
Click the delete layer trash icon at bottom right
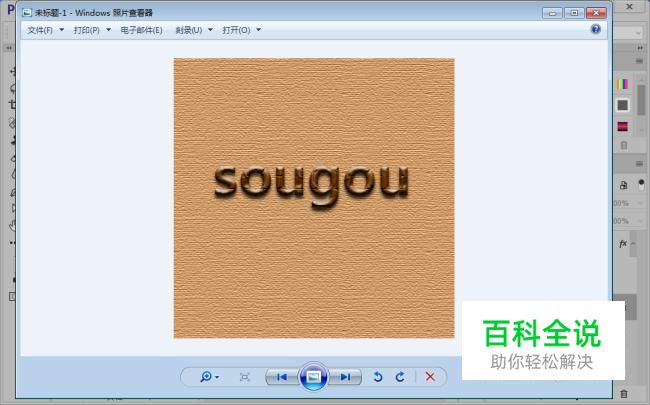pos(624,393)
